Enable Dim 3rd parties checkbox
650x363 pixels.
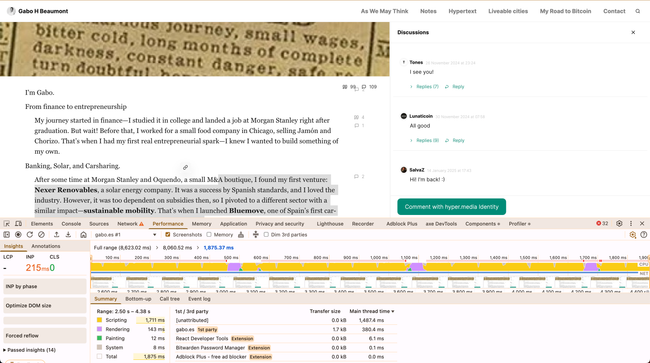[x=266, y=235]
